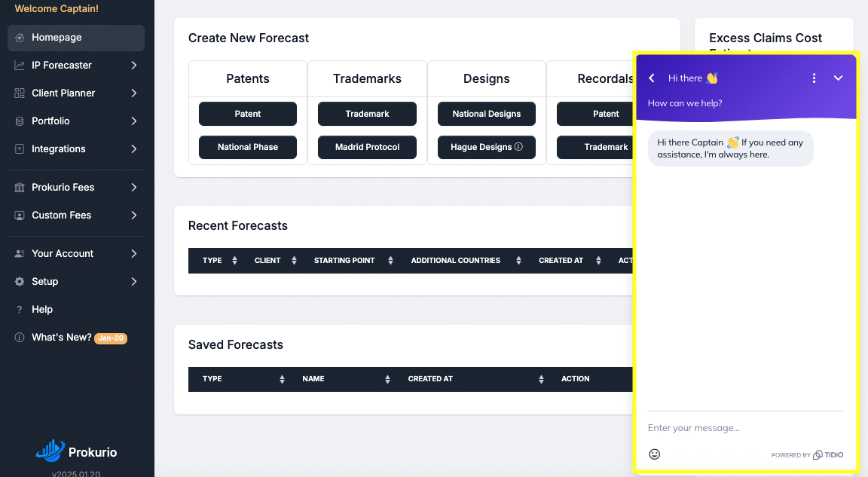The height and width of the screenshot is (477, 868).
Task: Click the Your Account person icon
Action: [20, 253]
